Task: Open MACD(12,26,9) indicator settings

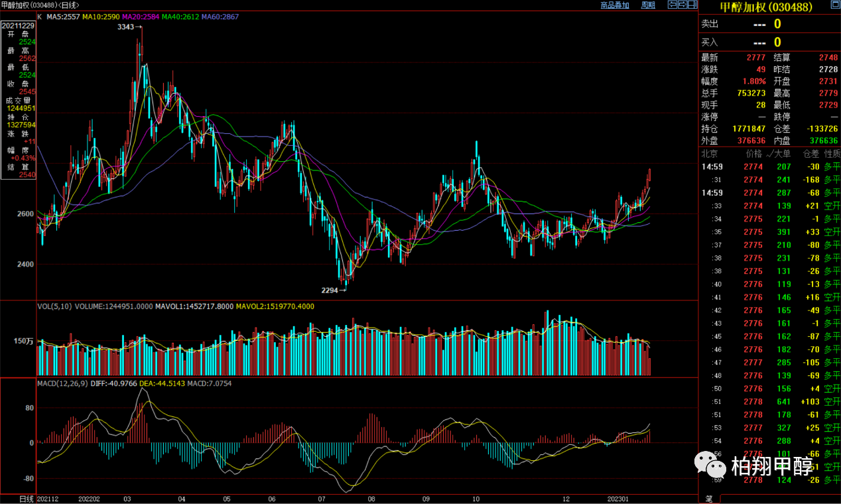Action: coord(64,383)
